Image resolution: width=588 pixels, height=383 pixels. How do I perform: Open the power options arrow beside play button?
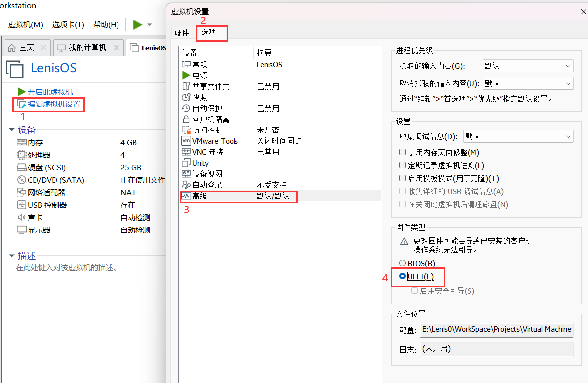pyautogui.click(x=150, y=25)
